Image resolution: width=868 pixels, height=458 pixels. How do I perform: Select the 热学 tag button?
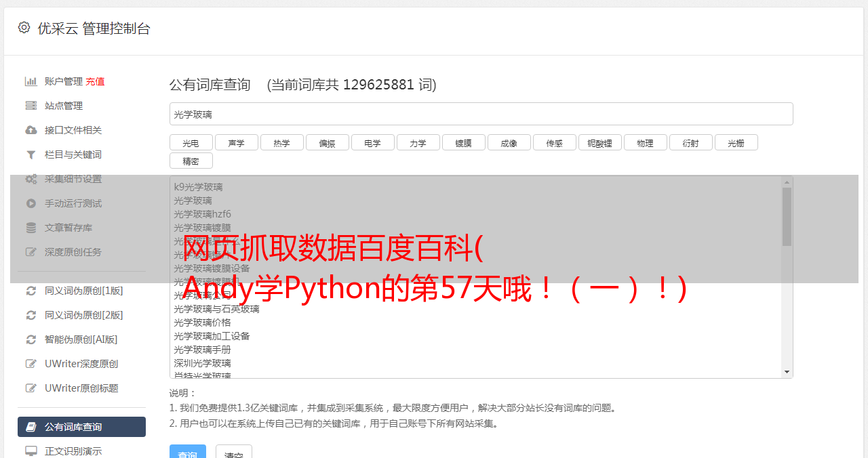tap(282, 142)
